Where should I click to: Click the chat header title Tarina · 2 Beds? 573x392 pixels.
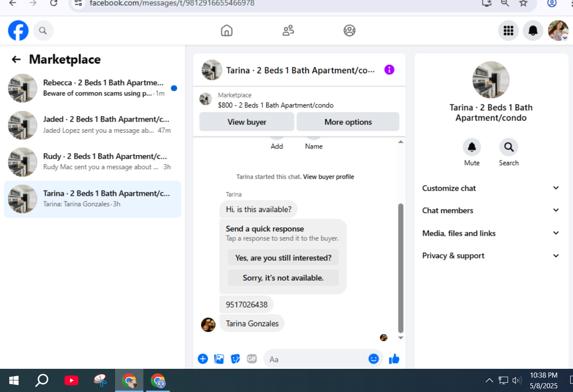301,70
